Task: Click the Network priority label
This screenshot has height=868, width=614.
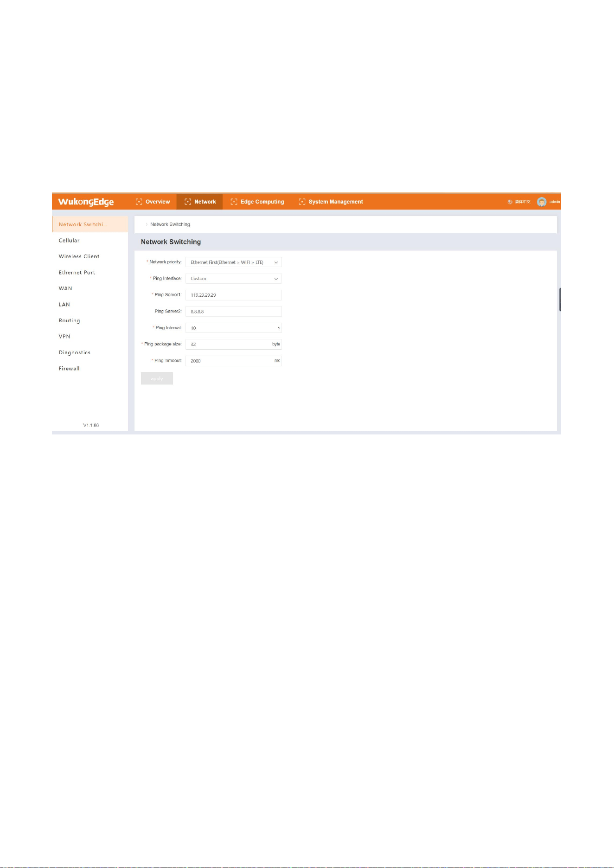Action: pyautogui.click(x=166, y=262)
